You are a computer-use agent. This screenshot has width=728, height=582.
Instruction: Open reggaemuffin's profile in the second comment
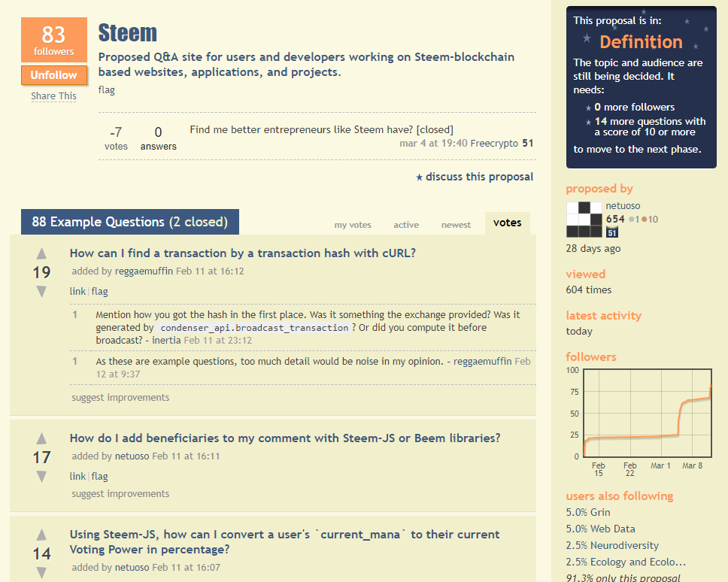point(482,361)
